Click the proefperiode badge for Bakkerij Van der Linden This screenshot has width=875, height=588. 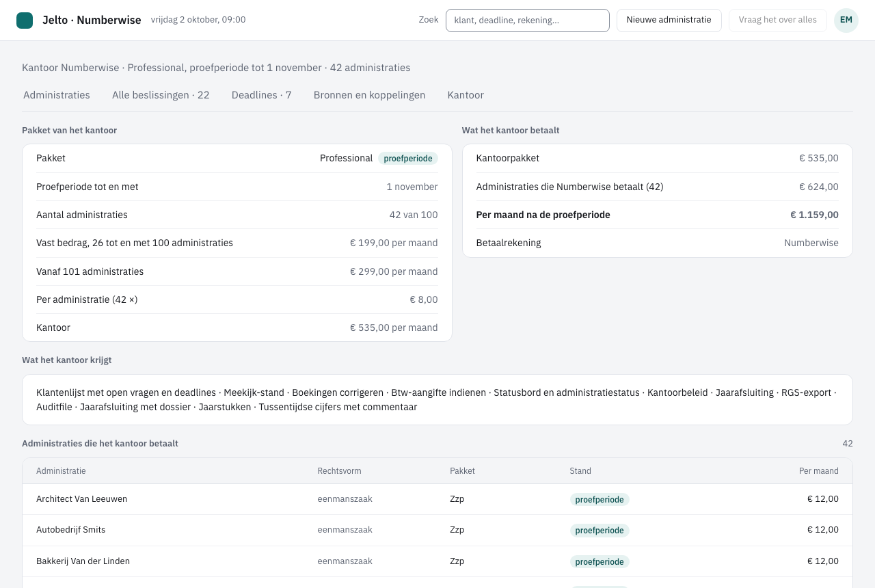(x=600, y=562)
